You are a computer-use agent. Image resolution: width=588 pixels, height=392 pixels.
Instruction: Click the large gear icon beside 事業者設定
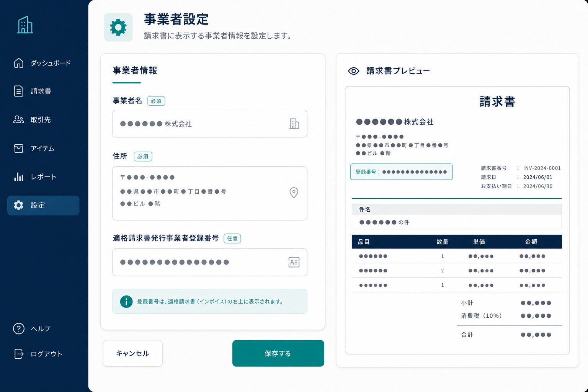tap(118, 27)
